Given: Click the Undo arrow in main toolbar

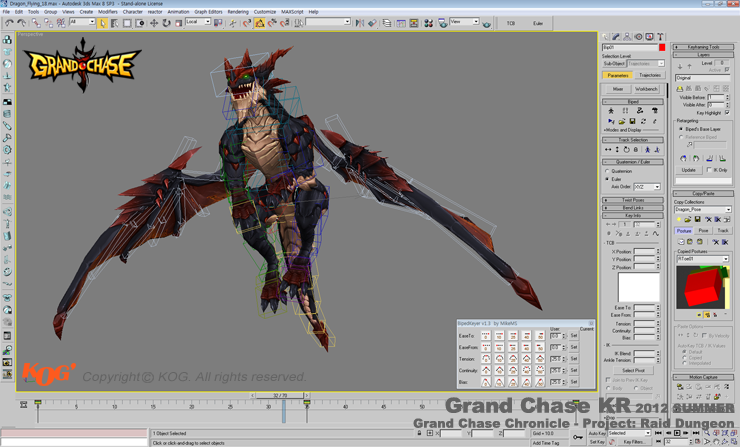Looking at the screenshot, I should pyautogui.click(x=10, y=23).
